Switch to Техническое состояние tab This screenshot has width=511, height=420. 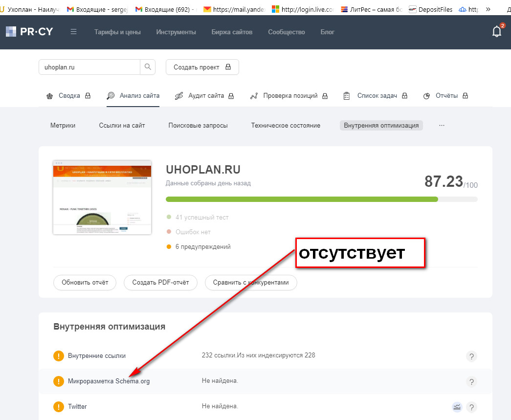(286, 126)
